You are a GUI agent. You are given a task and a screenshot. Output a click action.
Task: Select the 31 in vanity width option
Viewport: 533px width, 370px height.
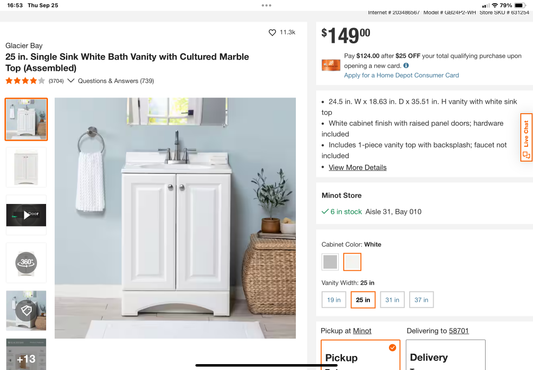392,300
